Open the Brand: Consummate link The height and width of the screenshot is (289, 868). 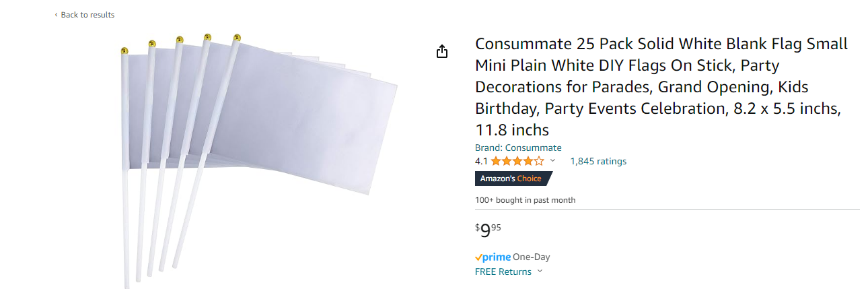tap(518, 148)
